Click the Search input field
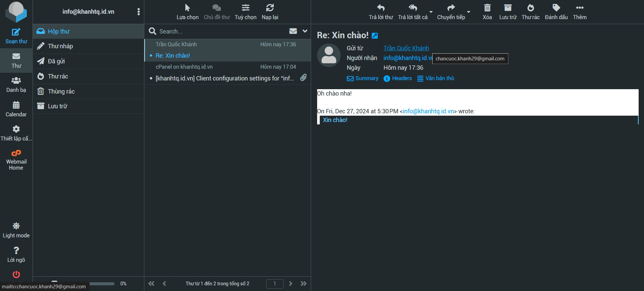Image resolution: width=644 pixels, height=291 pixels. tap(218, 32)
